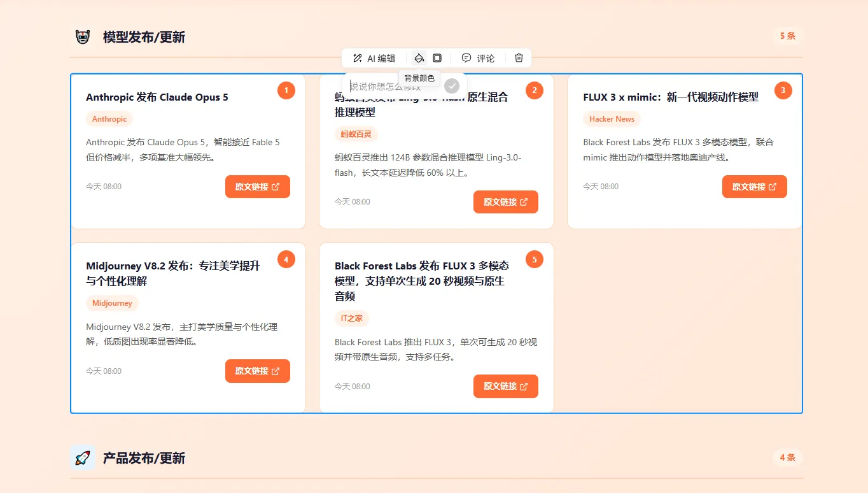Open 原文链接 for Anthropic Claude Opus 5 card
Image resolution: width=868 pixels, height=493 pixels.
tap(258, 187)
